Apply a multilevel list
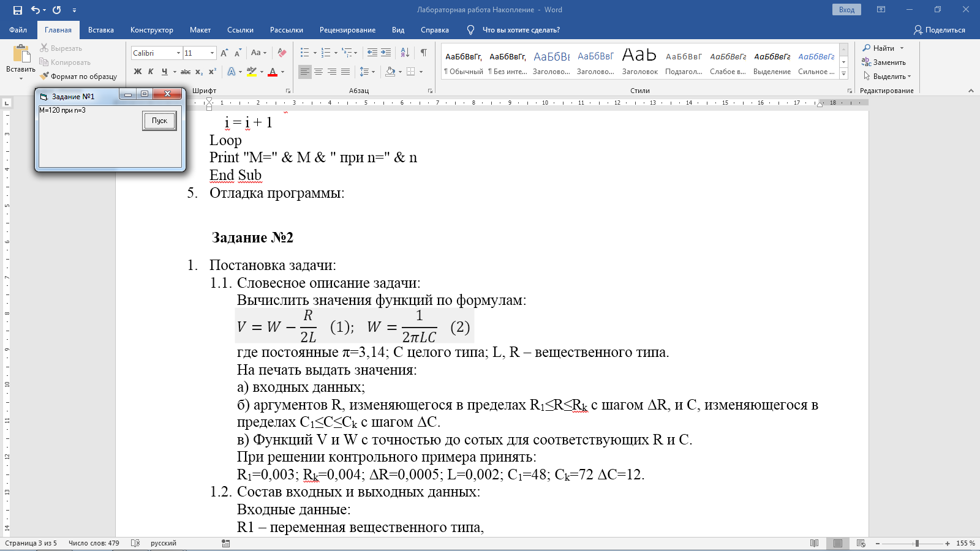 coord(347,53)
